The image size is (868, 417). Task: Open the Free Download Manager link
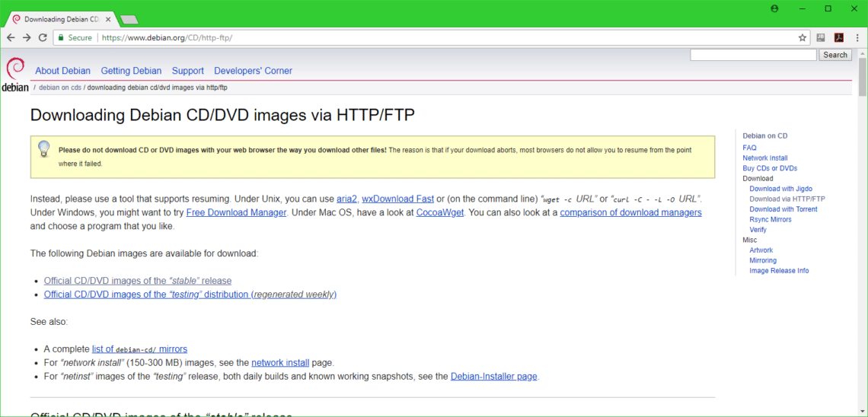[236, 212]
